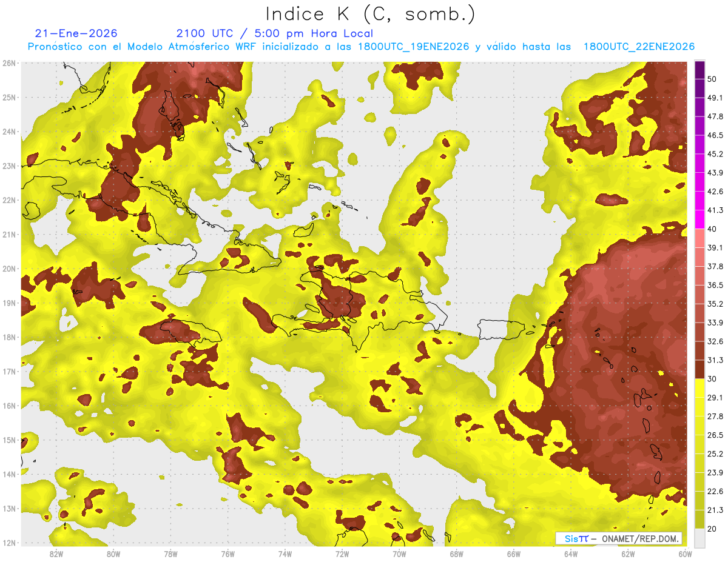Click the colorbar value "37.8"

pos(715,266)
